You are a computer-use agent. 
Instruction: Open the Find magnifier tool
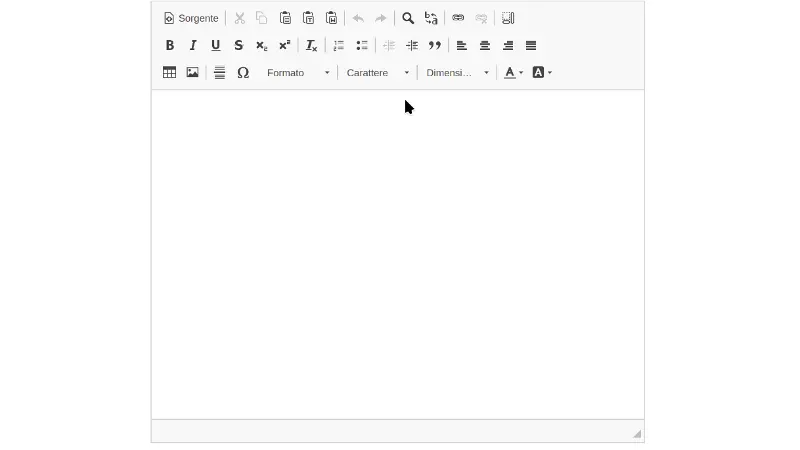(x=408, y=18)
